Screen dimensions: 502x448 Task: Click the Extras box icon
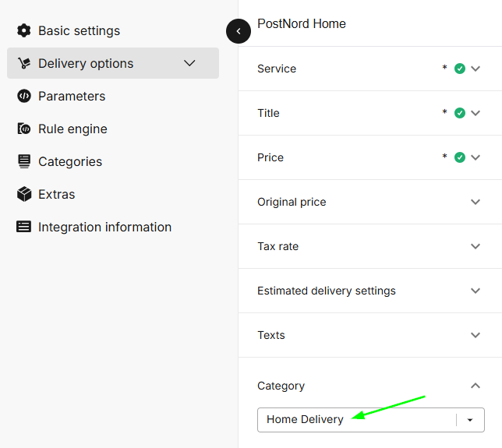24,194
